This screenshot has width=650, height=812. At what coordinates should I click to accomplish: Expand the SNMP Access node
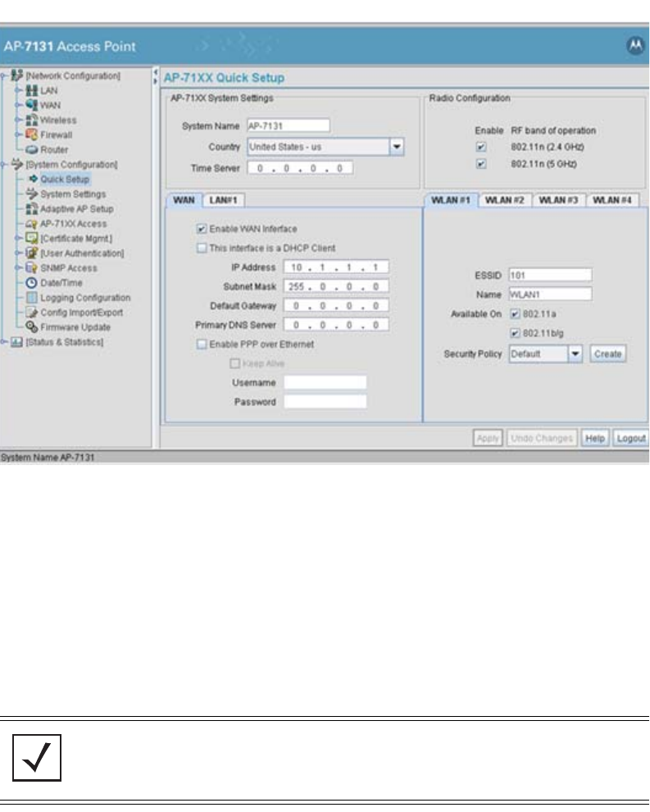point(19,268)
